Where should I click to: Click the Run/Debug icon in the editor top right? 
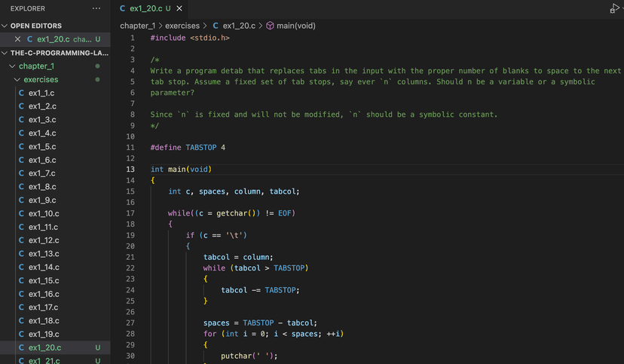click(615, 8)
